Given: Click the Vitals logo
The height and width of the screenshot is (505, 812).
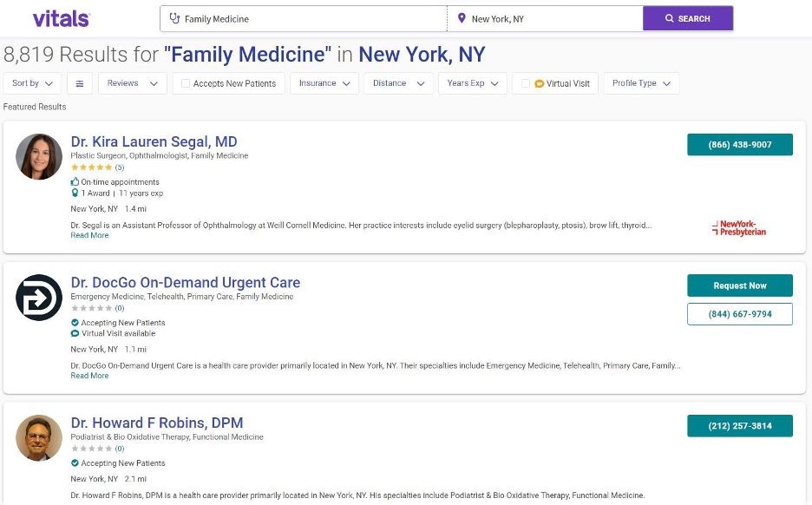Looking at the screenshot, I should point(61,18).
